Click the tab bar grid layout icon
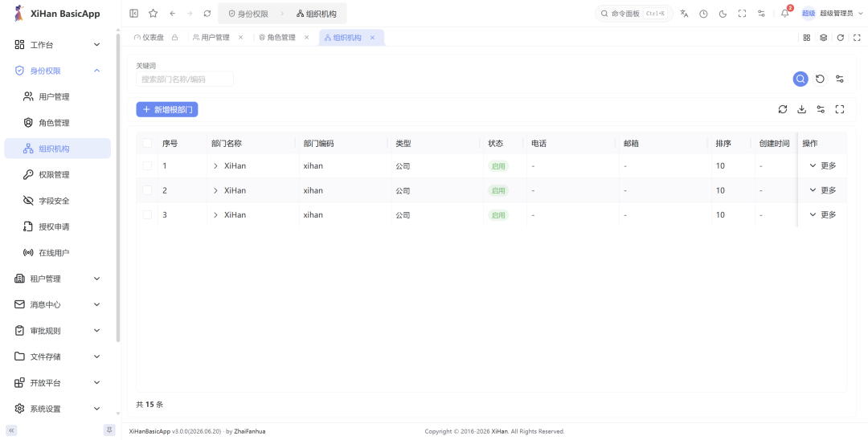Image resolution: width=868 pixels, height=440 pixels. pyautogui.click(x=807, y=38)
